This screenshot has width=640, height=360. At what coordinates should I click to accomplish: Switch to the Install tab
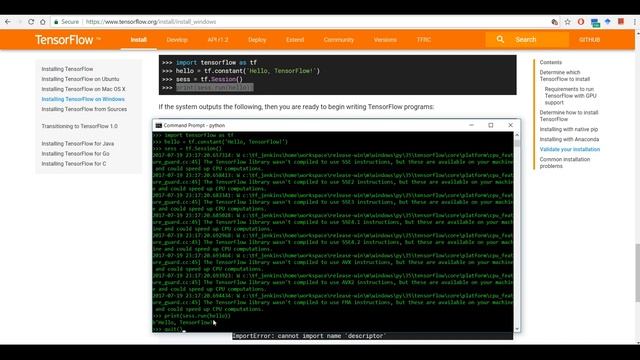138,40
